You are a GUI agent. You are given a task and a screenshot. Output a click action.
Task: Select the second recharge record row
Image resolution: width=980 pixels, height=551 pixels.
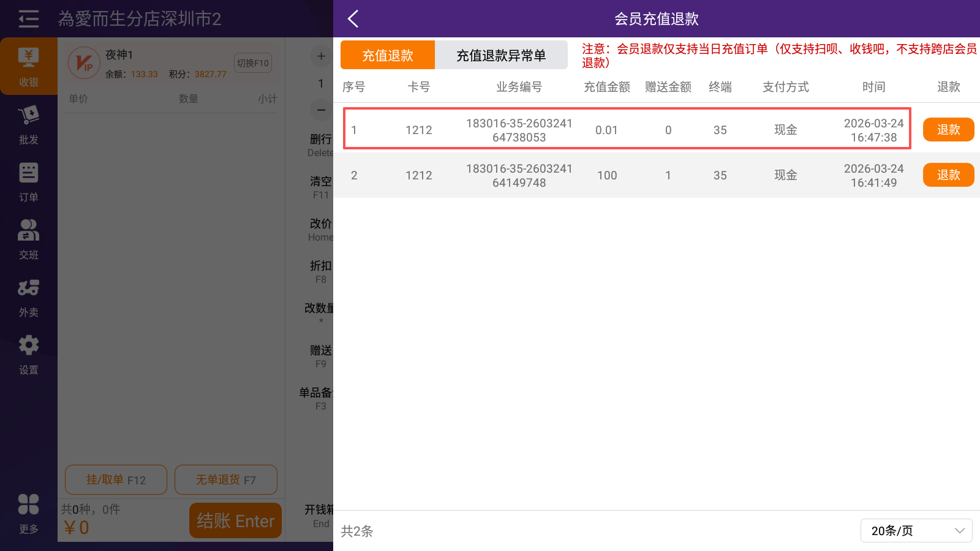point(625,175)
